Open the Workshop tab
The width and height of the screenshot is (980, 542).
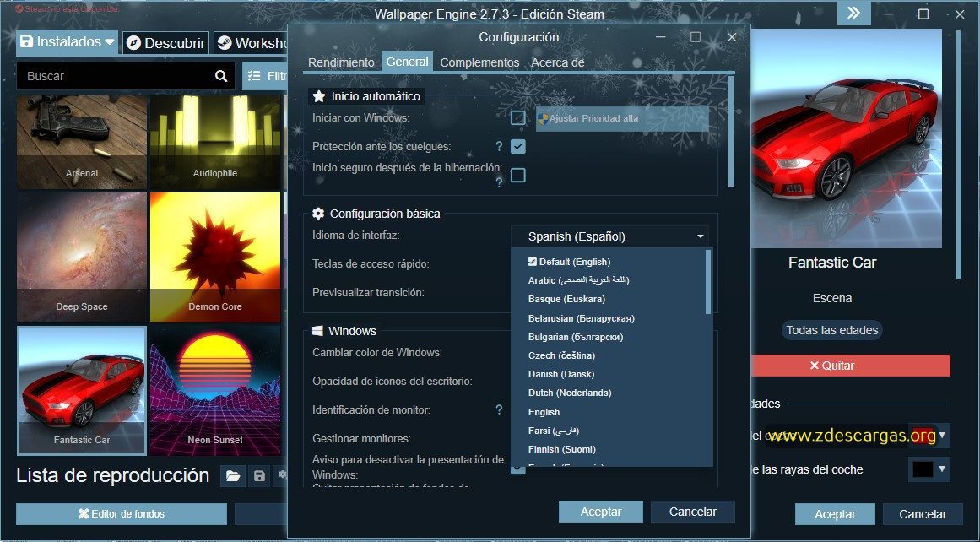point(252,42)
